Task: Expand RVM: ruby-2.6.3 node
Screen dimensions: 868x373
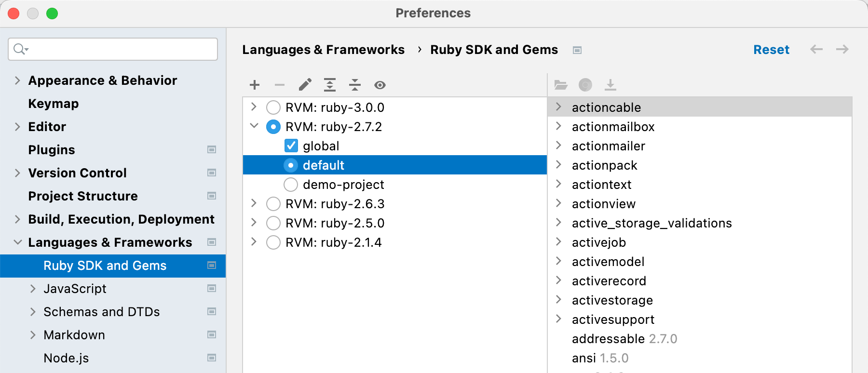Action: (x=254, y=203)
